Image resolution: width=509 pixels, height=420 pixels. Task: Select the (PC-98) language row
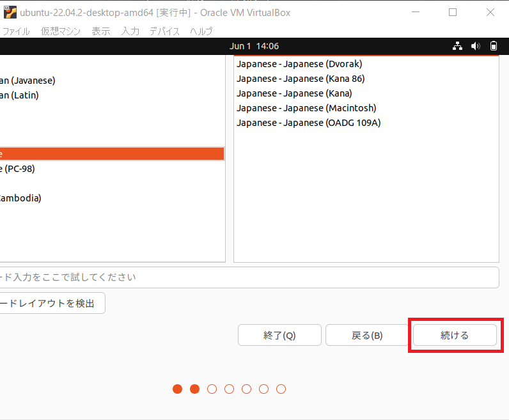113,169
